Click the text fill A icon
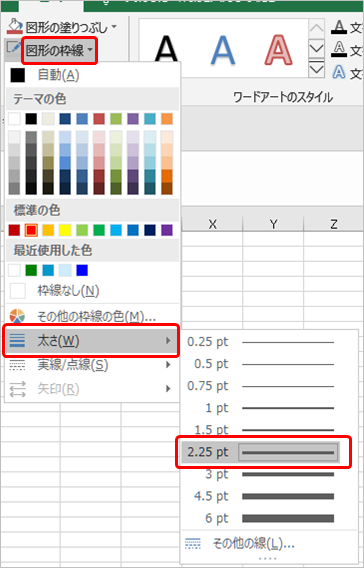 (339, 27)
